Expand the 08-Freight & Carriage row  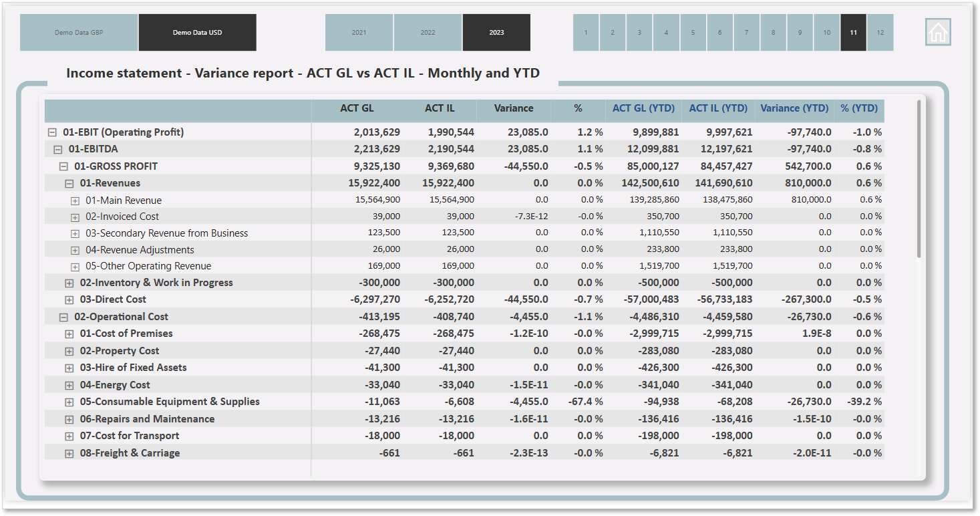[69, 453]
